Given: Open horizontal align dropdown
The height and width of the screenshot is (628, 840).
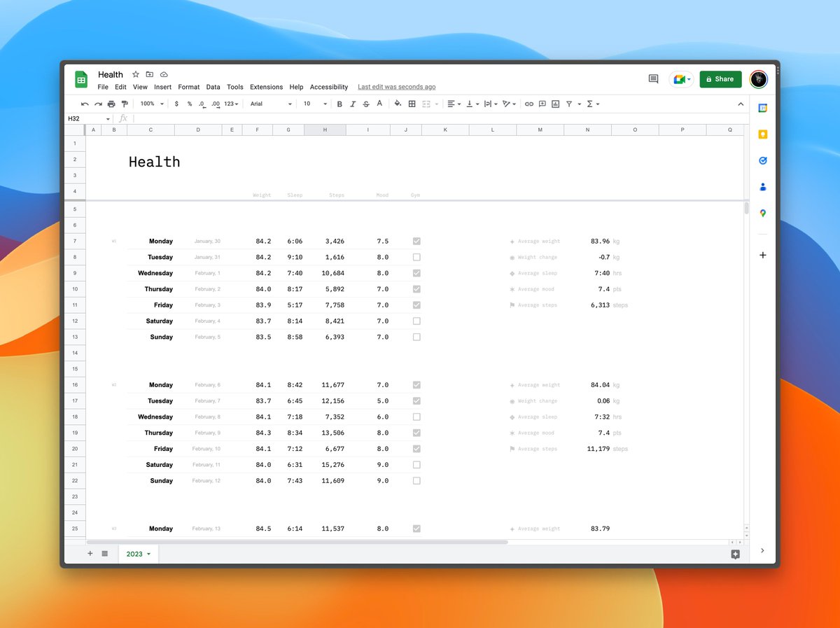Looking at the screenshot, I should click(454, 104).
